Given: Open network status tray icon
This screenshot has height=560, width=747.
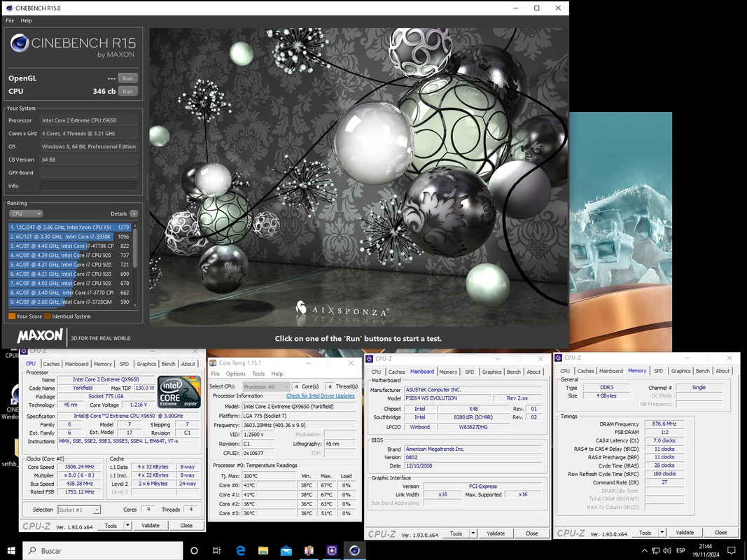Looking at the screenshot, I should tap(656, 550).
